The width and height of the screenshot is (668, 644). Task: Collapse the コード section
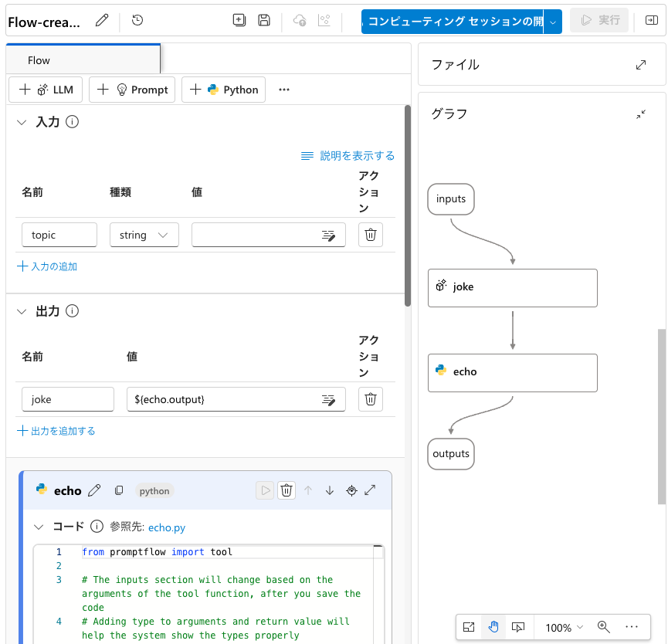click(x=39, y=527)
